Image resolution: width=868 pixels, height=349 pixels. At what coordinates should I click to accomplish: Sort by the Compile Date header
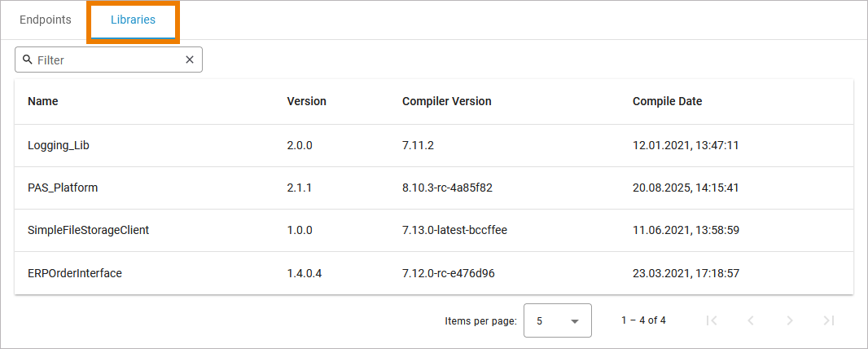click(x=667, y=101)
